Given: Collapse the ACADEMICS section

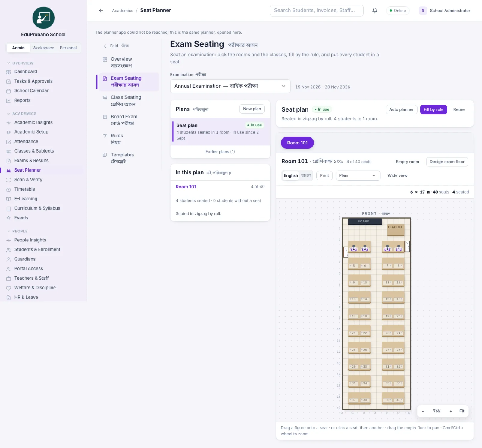Looking at the screenshot, I should pos(22,114).
